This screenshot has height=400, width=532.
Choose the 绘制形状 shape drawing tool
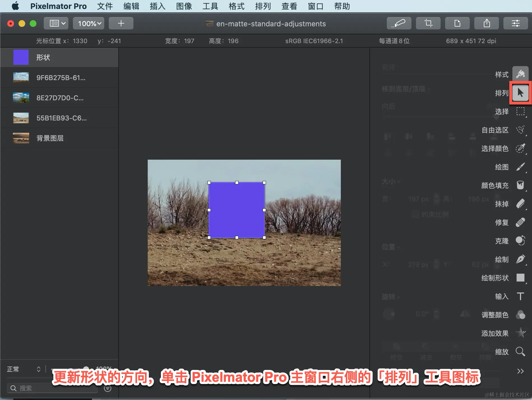pos(520,278)
